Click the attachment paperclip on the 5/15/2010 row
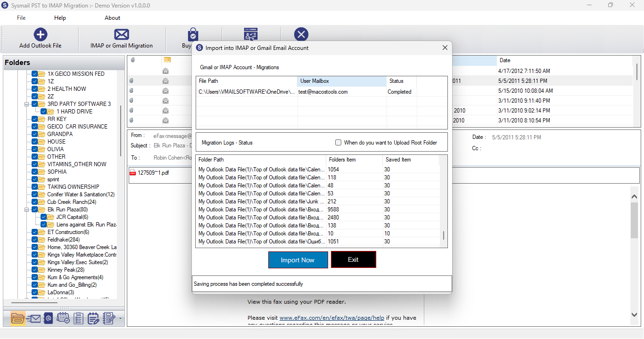 132,91
